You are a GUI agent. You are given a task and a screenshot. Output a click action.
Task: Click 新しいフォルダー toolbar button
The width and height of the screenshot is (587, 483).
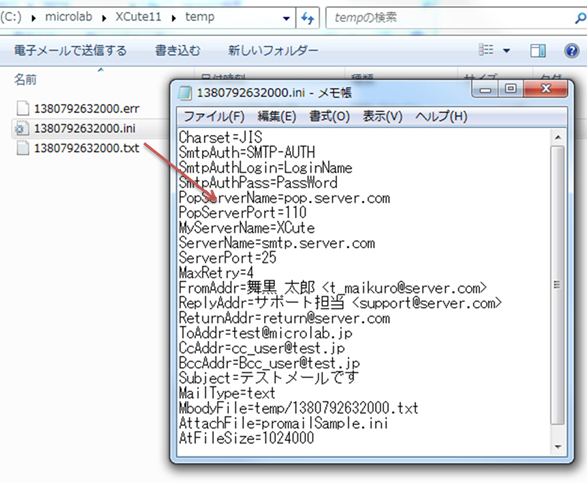(273, 51)
